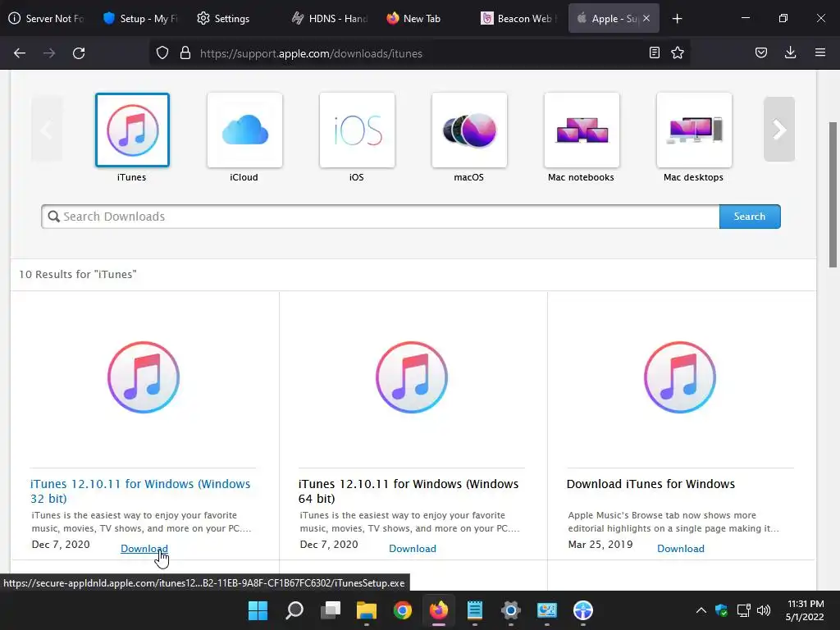840x630 pixels.
Task: Open the tracking protection shield icon
Action: click(162, 53)
